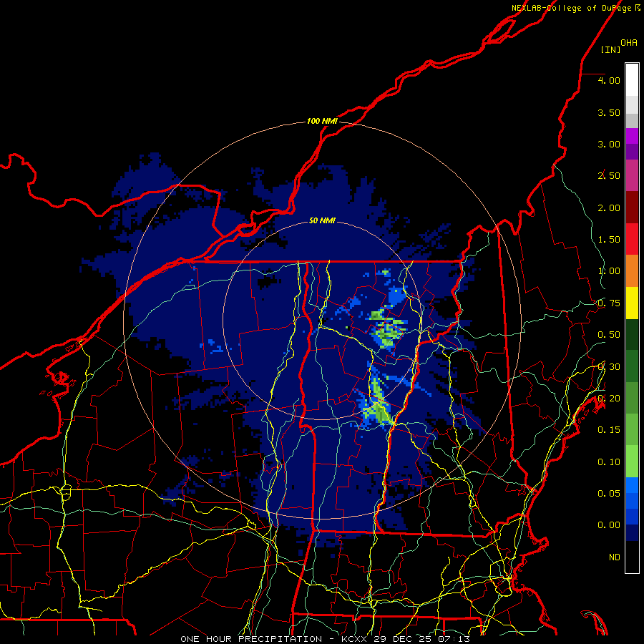Click the bright blue 0.05 legend swatch

click(x=632, y=485)
